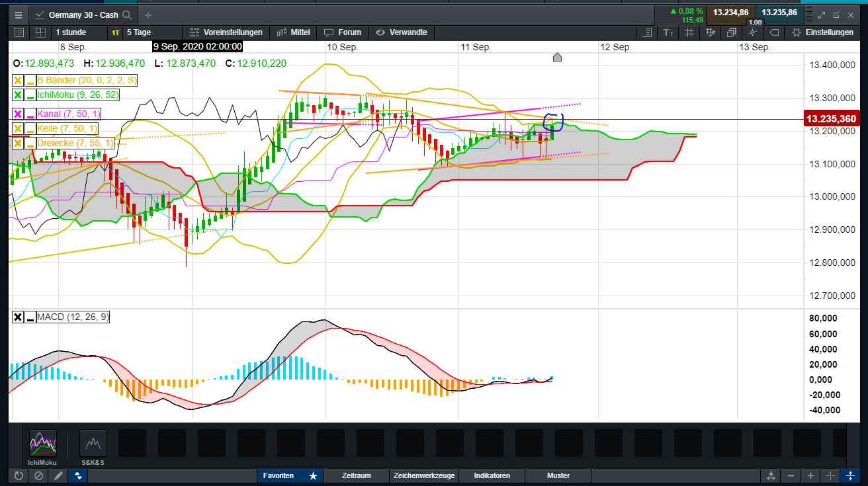Toggle the blue vertical scale icon
The image size is (868, 486).
pos(851,476)
